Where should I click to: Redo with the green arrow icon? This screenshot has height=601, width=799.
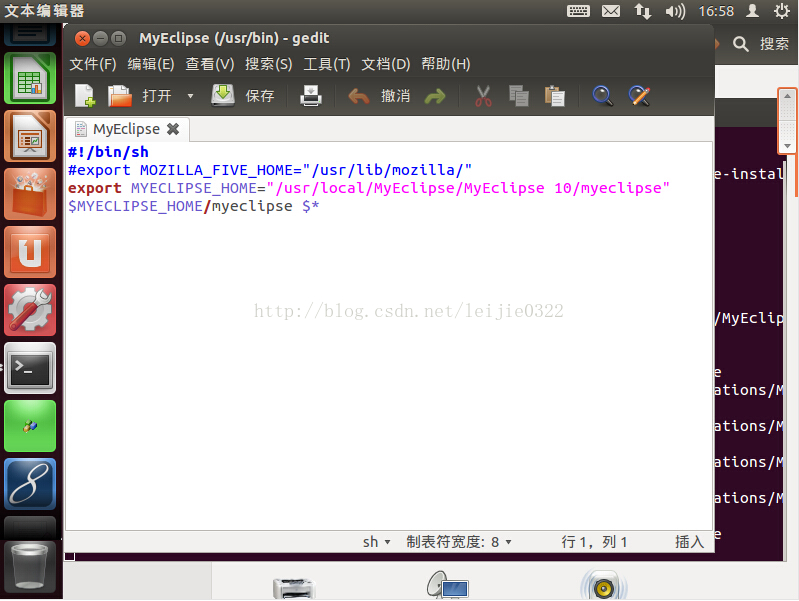coord(435,96)
